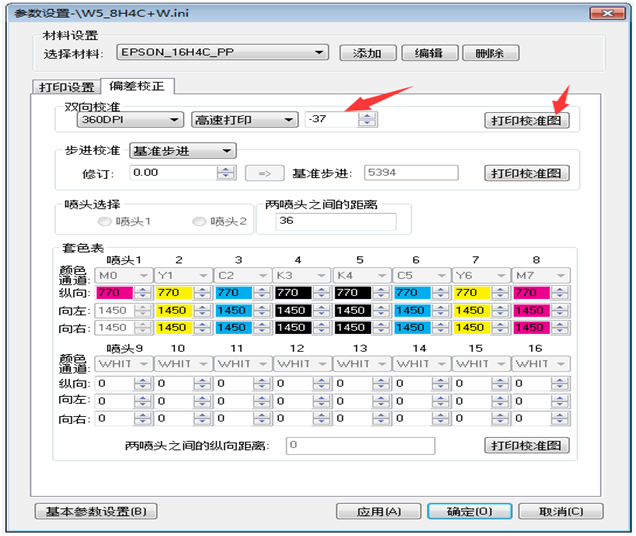Click the black 1450 向右 cell for head 5
Viewport: 636px width, 536px height.
(x=353, y=327)
